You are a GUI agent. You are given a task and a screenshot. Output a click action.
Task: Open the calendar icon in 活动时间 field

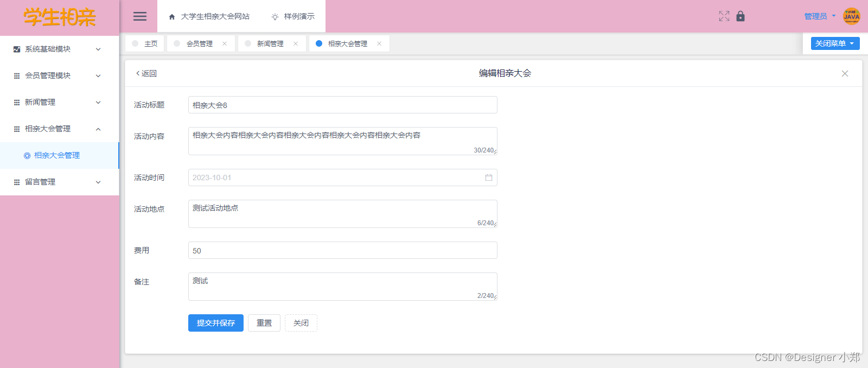click(x=489, y=177)
